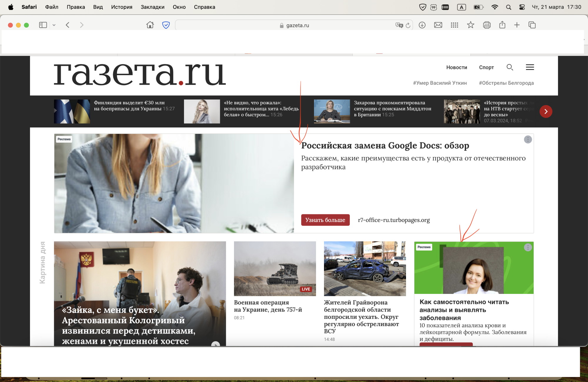
Task: Toggle the Privacy Report shield in toolbar
Action: click(166, 25)
